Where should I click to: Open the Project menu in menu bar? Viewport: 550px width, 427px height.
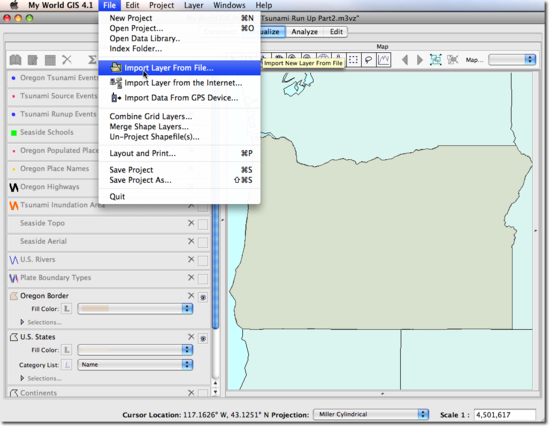[161, 5]
